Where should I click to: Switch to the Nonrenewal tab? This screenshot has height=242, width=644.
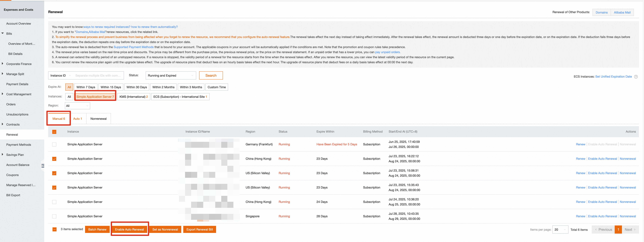tap(98, 119)
